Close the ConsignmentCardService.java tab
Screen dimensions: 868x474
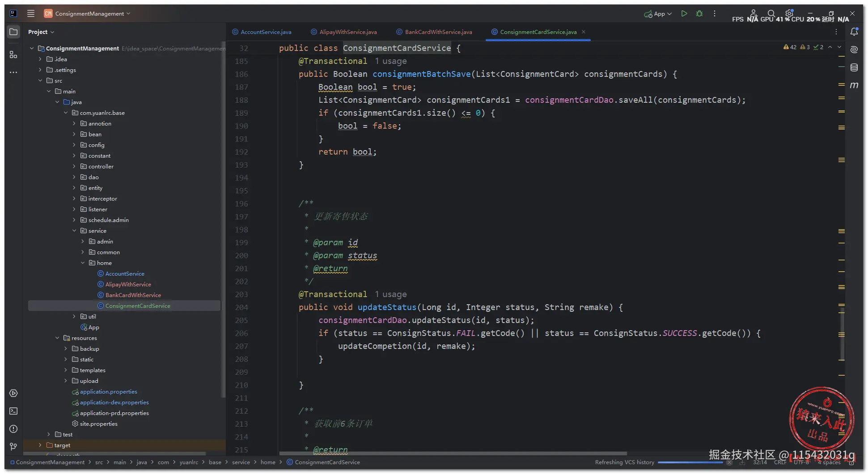click(x=584, y=32)
